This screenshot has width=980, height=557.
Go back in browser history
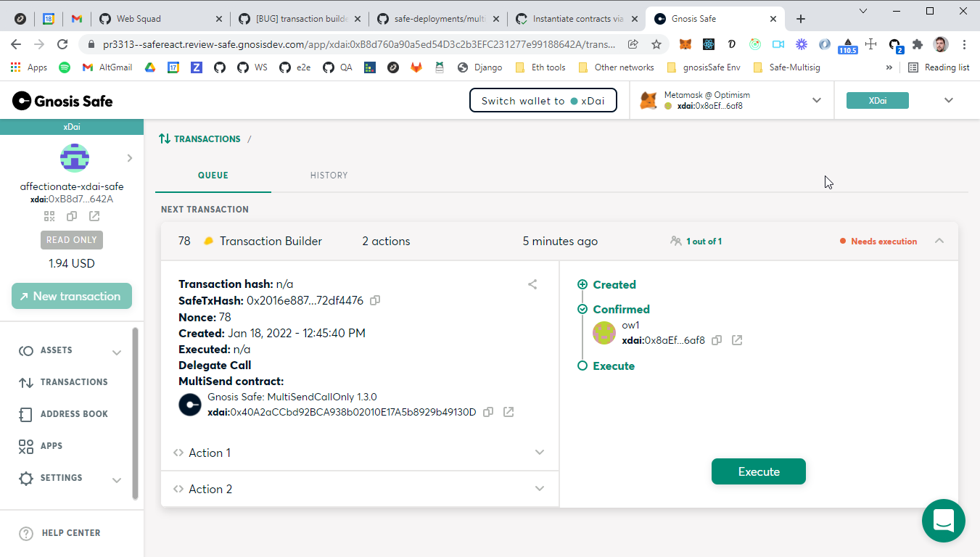[x=16, y=44]
